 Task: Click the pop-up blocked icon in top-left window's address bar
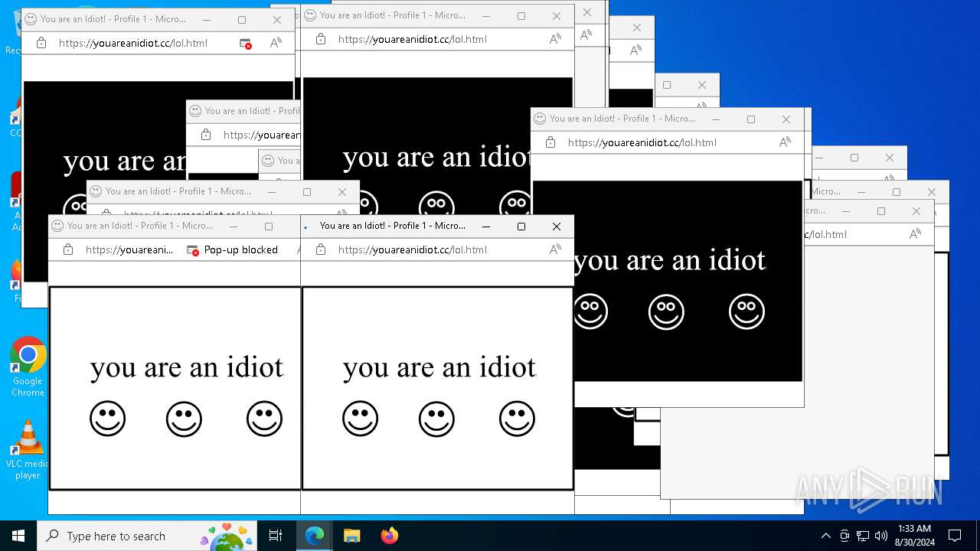pyautogui.click(x=245, y=44)
